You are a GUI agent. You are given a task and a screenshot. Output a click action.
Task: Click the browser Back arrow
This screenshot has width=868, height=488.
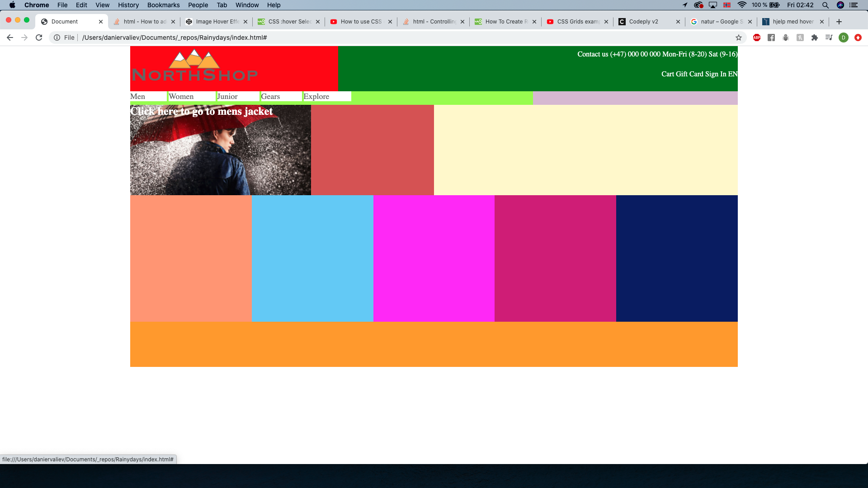coord(9,38)
